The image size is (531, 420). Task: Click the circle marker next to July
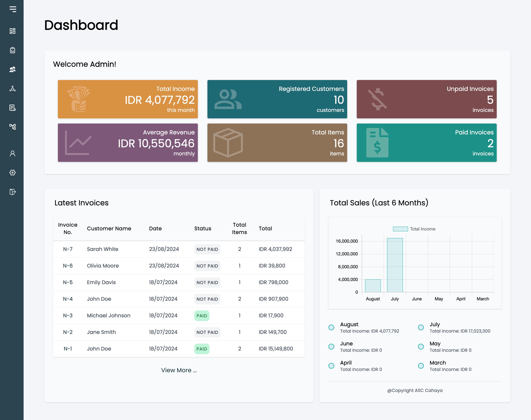421,327
